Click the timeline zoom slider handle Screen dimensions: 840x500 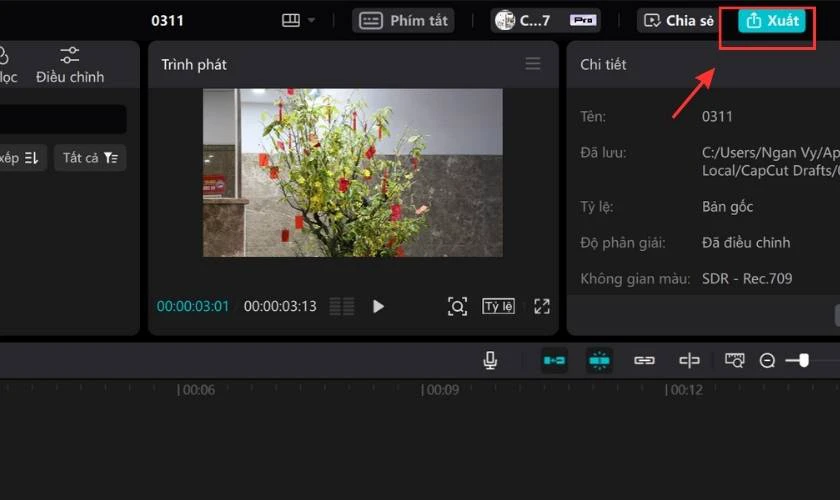click(804, 361)
